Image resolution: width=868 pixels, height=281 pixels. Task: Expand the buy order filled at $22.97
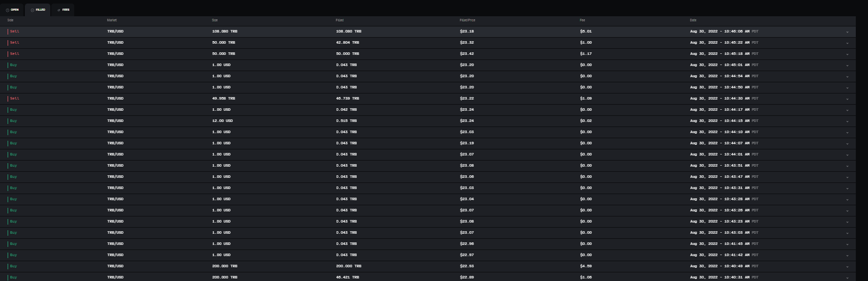(x=847, y=255)
